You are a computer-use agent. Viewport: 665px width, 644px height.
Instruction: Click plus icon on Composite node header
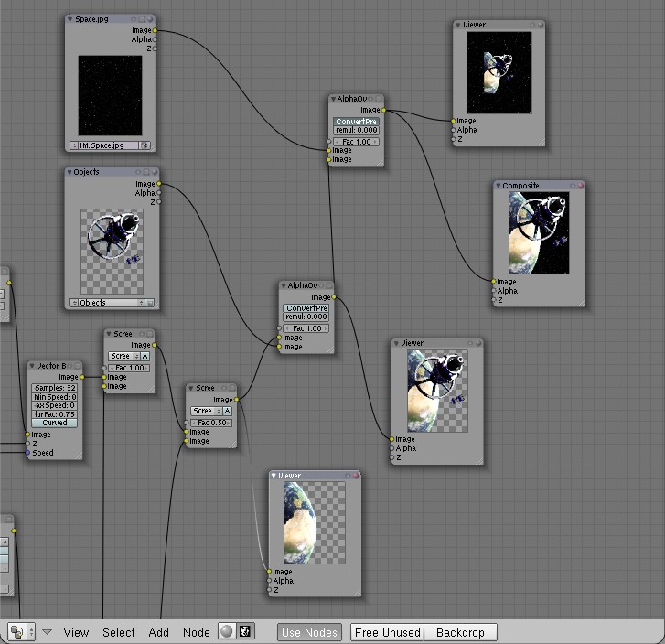tap(573, 186)
